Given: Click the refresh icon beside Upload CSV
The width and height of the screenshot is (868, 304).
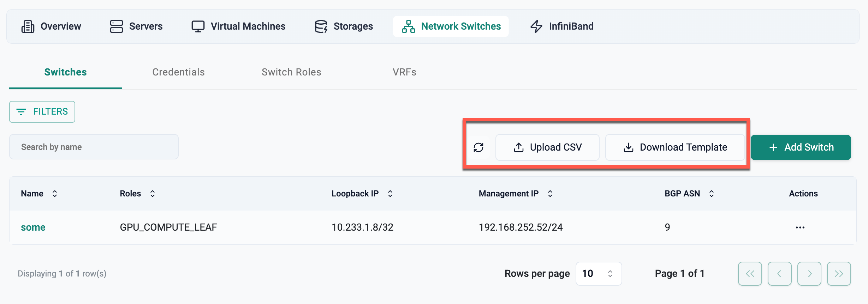Looking at the screenshot, I should point(478,147).
